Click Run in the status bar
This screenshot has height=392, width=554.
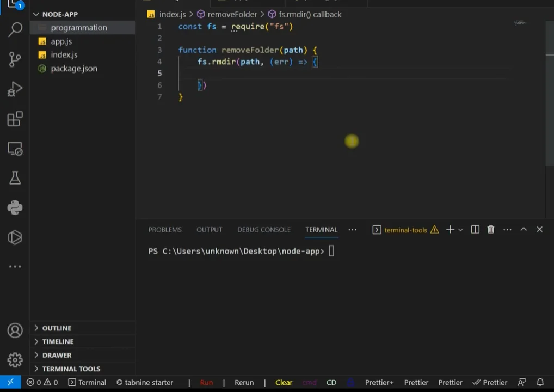pos(206,382)
